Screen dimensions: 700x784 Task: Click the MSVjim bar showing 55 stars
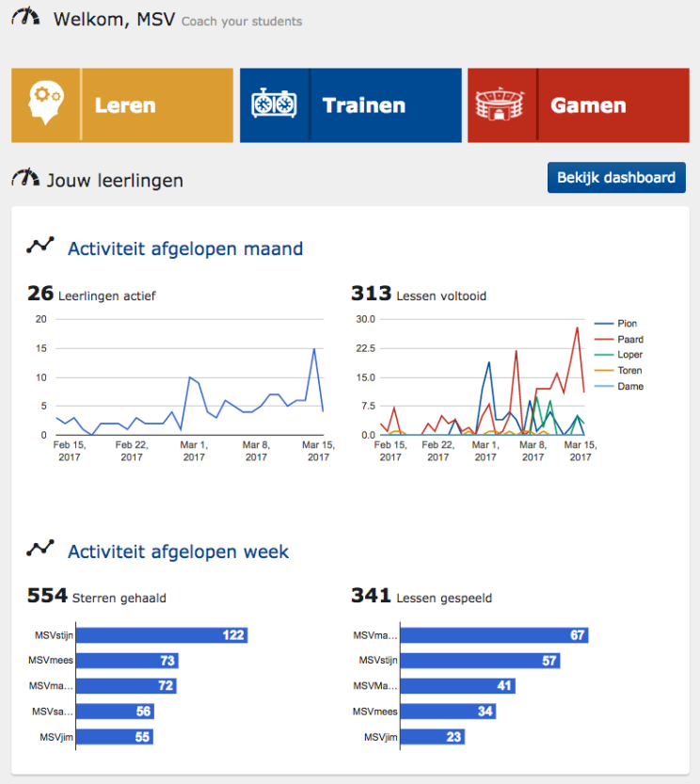pos(115,737)
